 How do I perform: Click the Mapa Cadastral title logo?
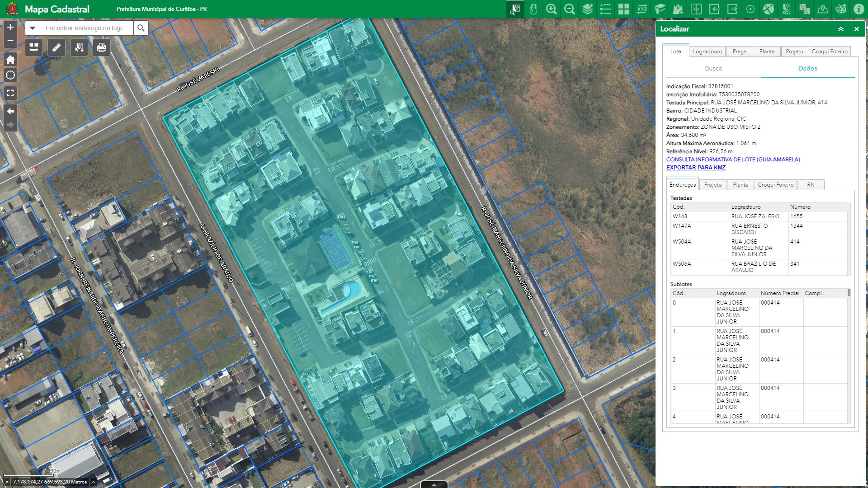tap(12, 9)
